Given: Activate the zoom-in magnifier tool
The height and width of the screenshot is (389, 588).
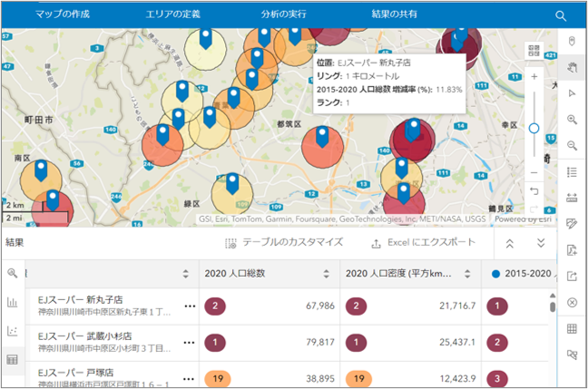Looking at the screenshot, I should pyautogui.click(x=572, y=120).
